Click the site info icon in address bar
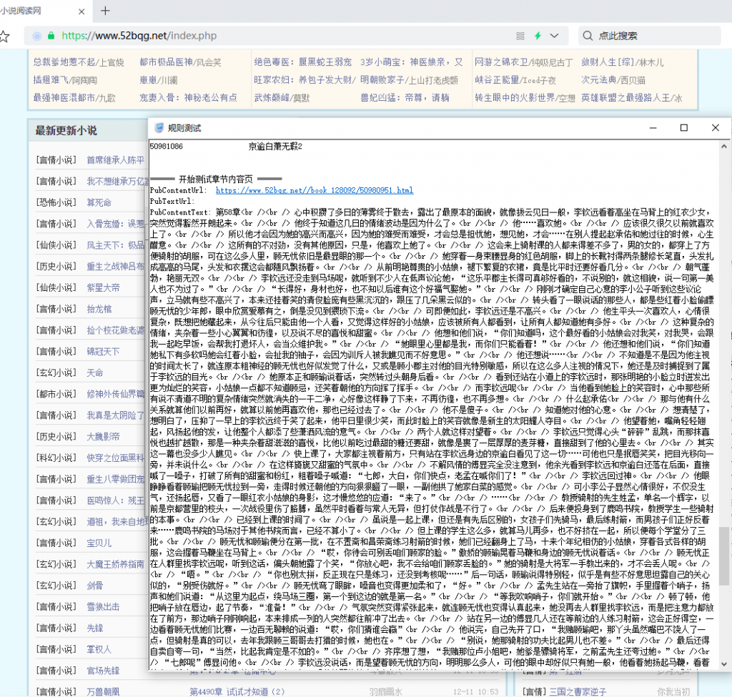The height and width of the screenshot is (700, 732). pos(37,36)
